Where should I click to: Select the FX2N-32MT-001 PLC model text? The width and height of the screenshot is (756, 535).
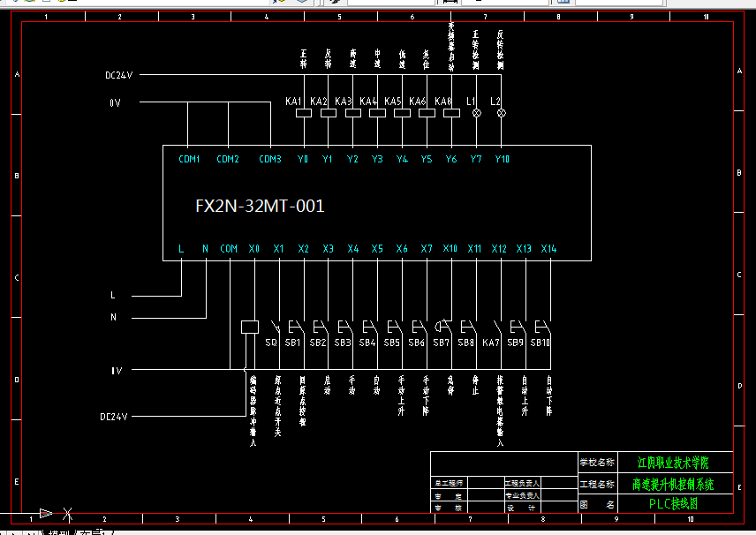260,206
